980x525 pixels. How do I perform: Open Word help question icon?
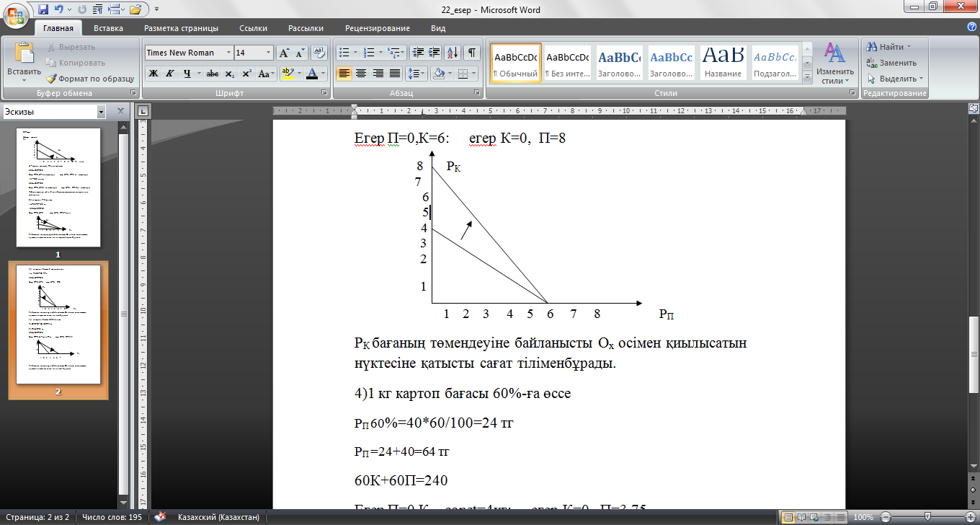[972, 27]
